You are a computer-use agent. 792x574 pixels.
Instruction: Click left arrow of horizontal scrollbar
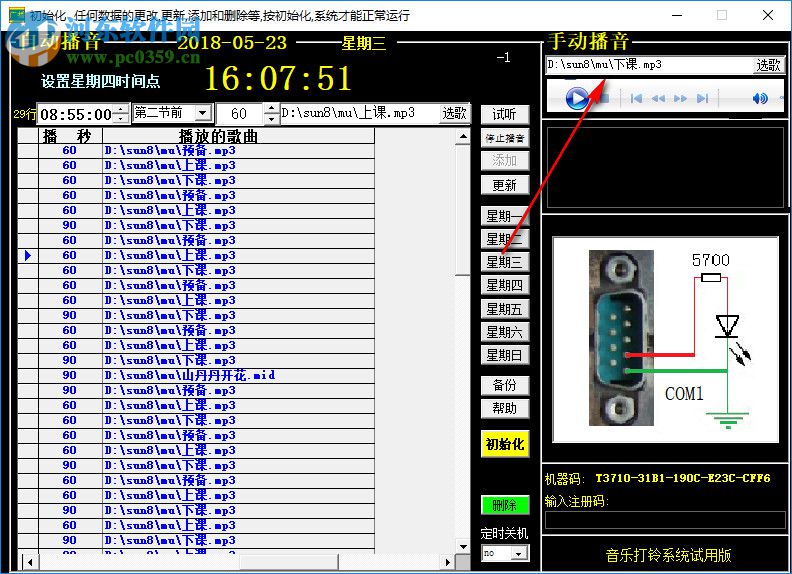pyautogui.click(x=30, y=562)
